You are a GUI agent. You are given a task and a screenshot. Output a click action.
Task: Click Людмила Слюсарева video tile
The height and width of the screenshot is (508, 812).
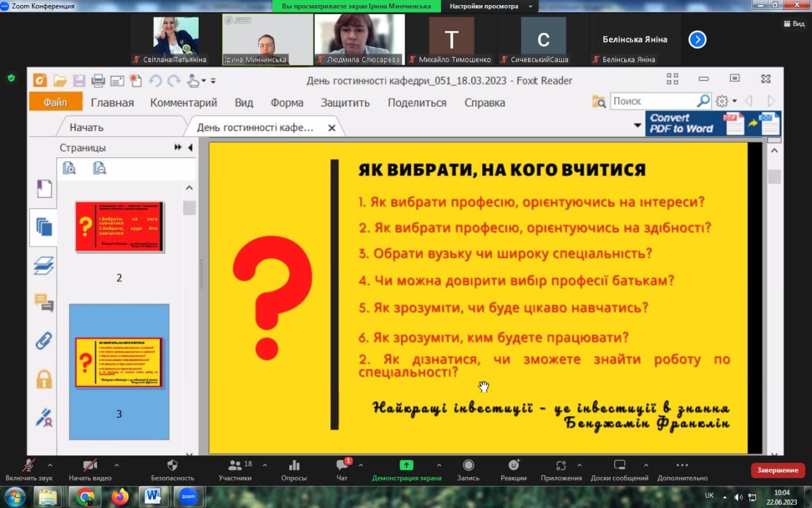(x=360, y=39)
